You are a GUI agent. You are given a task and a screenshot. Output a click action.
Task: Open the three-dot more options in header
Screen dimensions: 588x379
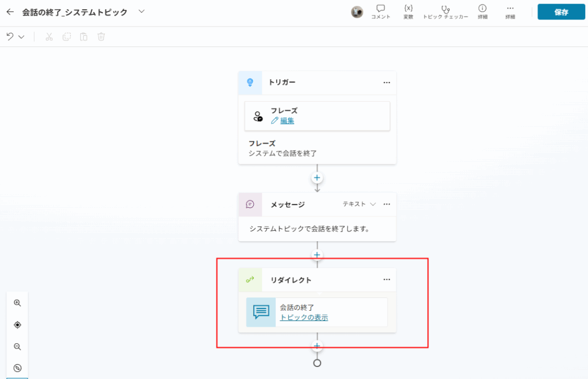[x=510, y=12]
